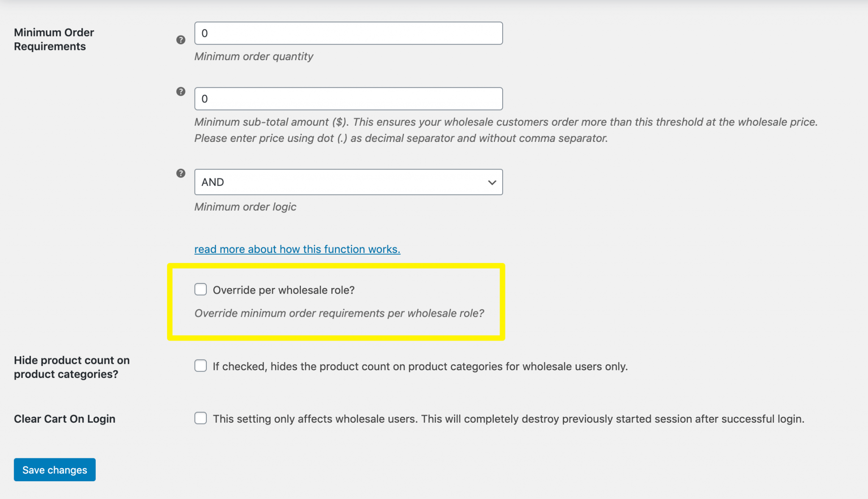The height and width of the screenshot is (499, 868).
Task: Enable the Override per wholesale role checkbox
Action: (200, 289)
